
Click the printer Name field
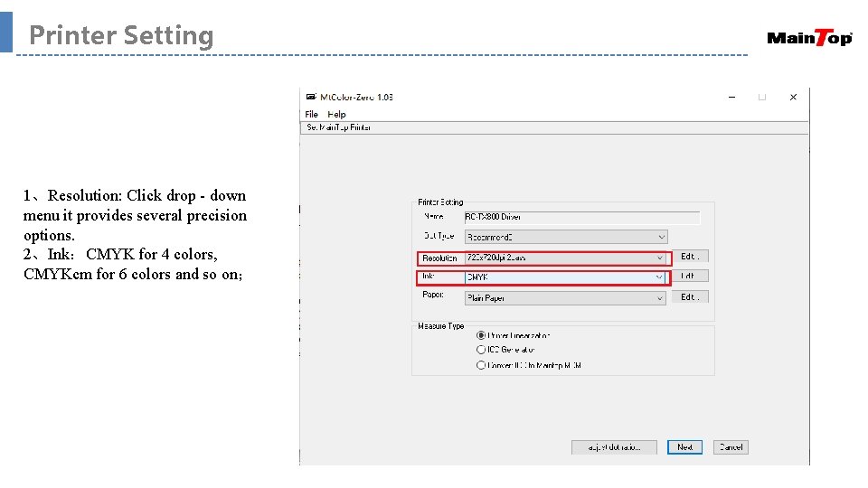point(581,217)
